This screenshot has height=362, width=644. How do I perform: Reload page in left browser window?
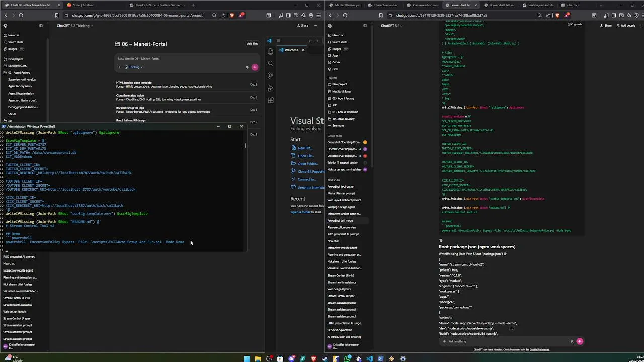21,15
